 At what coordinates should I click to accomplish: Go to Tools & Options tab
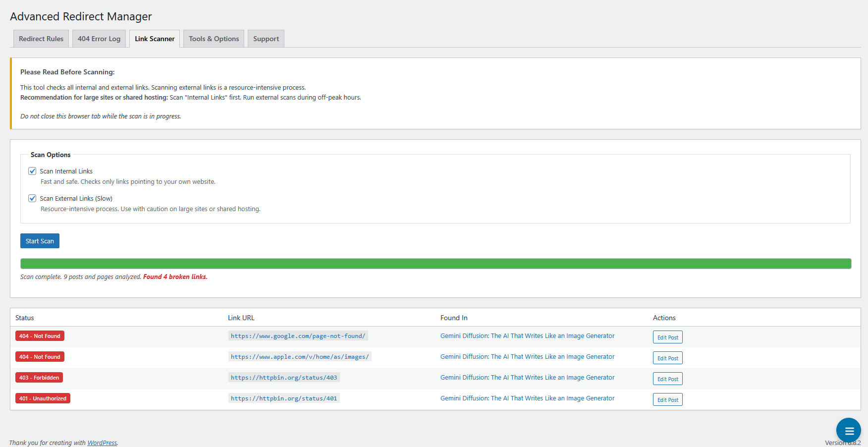point(214,39)
